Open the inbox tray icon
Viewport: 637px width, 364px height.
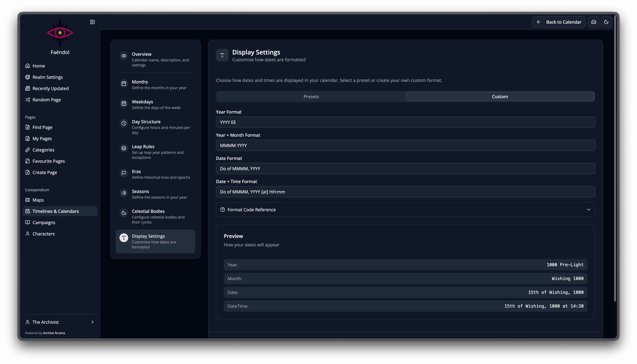pyautogui.click(x=593, y=22)
